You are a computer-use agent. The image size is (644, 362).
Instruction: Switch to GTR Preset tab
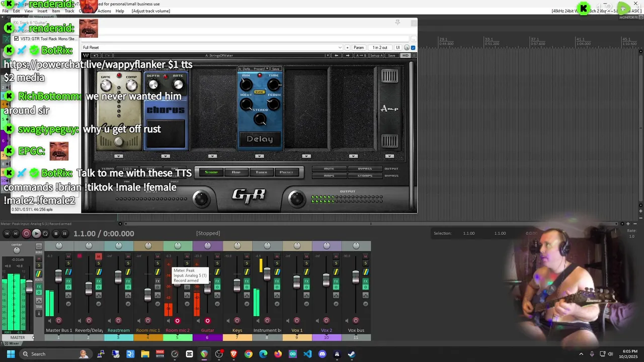pos(286,172)
